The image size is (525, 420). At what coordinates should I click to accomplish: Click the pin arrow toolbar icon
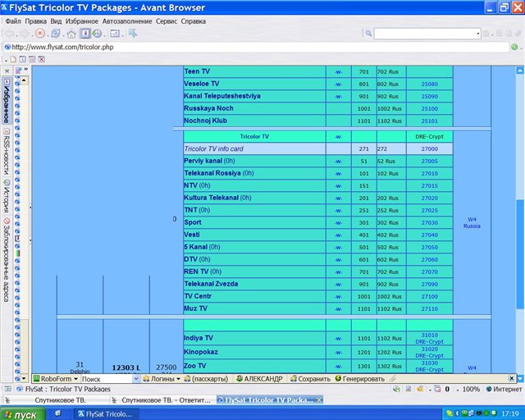pos(133,33)
